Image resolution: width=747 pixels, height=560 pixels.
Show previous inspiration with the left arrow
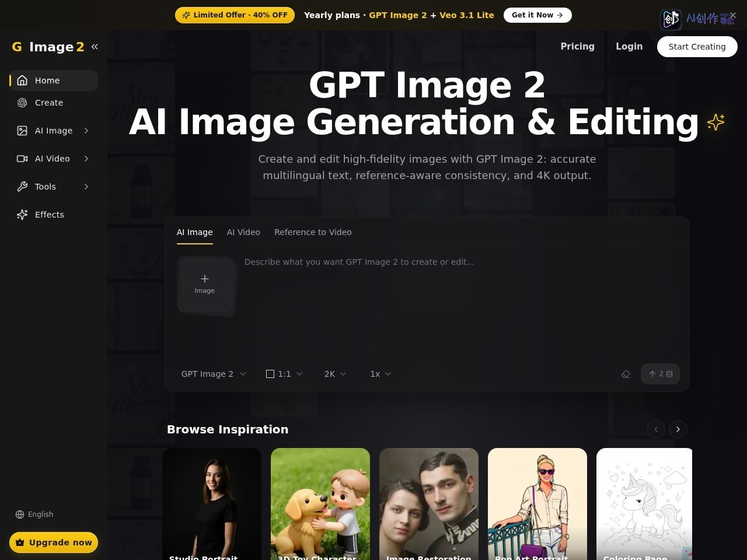coord(656,429)
